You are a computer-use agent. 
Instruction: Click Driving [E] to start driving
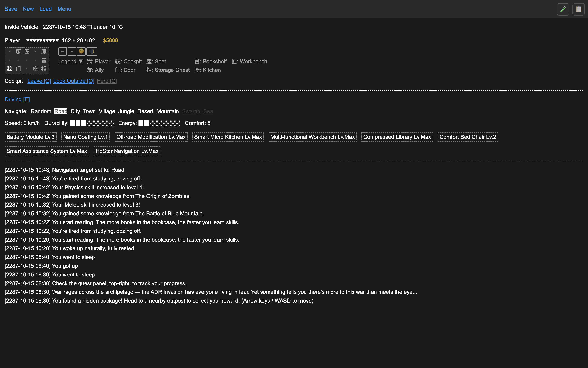pos(17,99)
